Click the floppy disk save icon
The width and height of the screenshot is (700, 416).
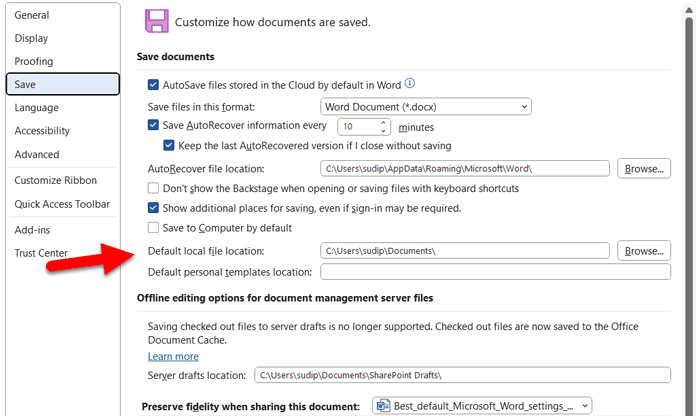coord(156,20)
